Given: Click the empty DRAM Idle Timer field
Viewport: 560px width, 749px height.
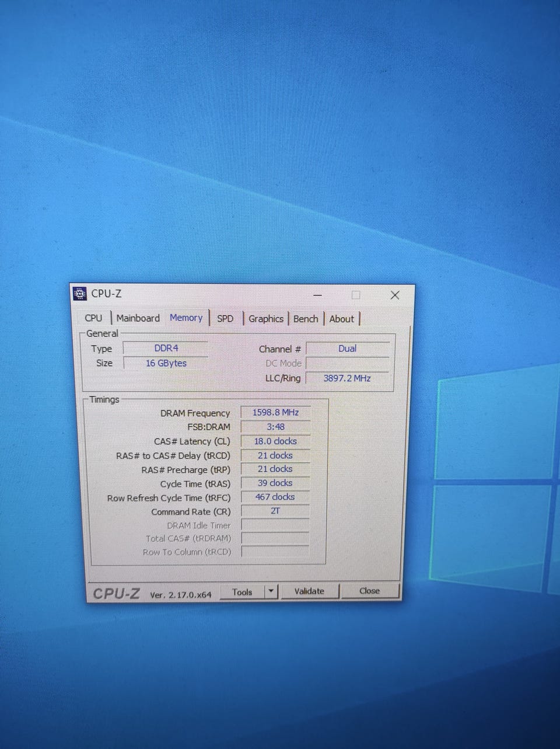Looking at the screenshot, I should pyautogui.click(x=275, y=525).
